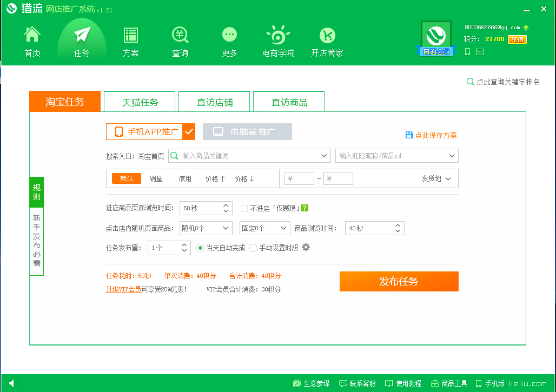
Task: Open the 更多 more icon
Action: click(x=229, y=35)
